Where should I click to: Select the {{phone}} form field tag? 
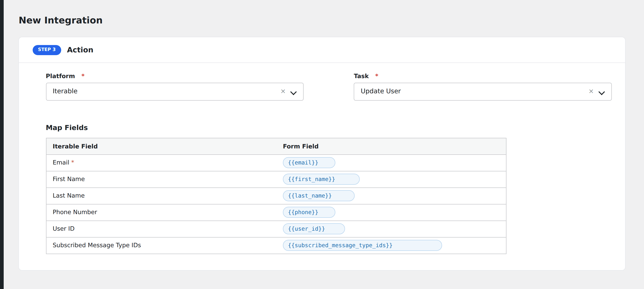pyautogui.click(x=309, y=212)
